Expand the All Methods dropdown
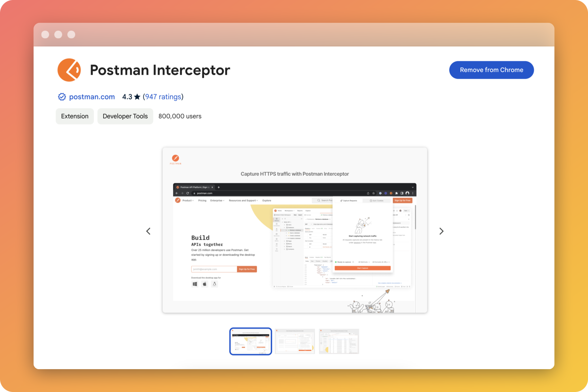Image resolution: width=588 pixels, height=392 pixels. tap(363, 262)
